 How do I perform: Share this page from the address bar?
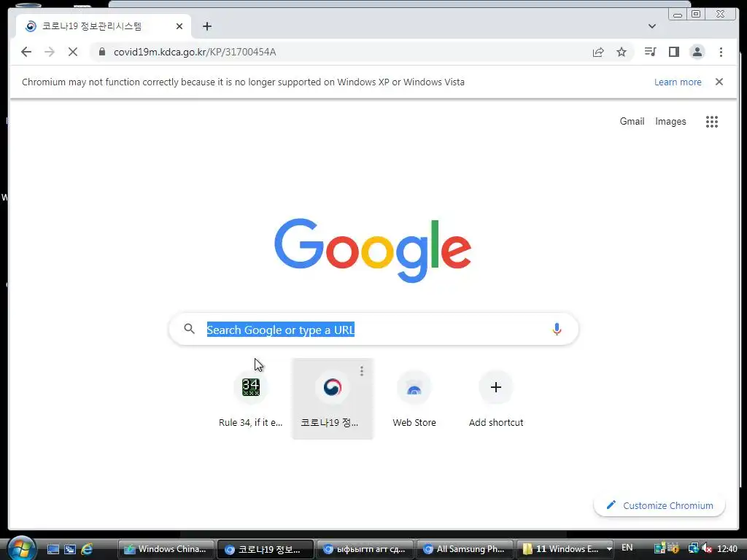[598, 52]
